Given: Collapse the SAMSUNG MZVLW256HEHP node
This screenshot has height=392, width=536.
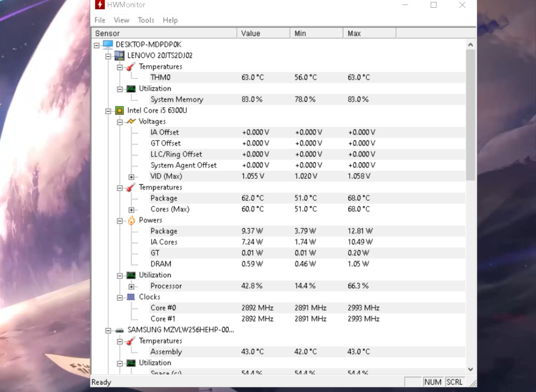Looking at the screenshot, I should 108,330.
